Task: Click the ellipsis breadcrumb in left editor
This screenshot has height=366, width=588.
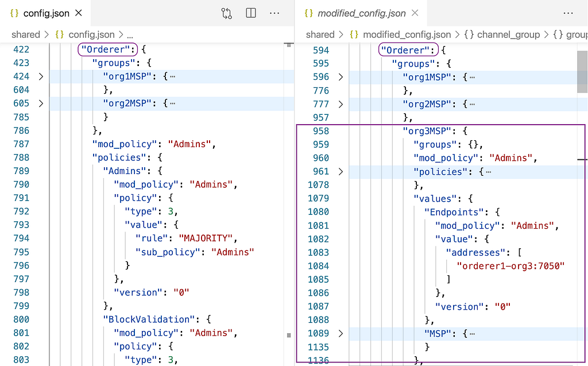Action: pyautogui.click(x=130, y=35)
